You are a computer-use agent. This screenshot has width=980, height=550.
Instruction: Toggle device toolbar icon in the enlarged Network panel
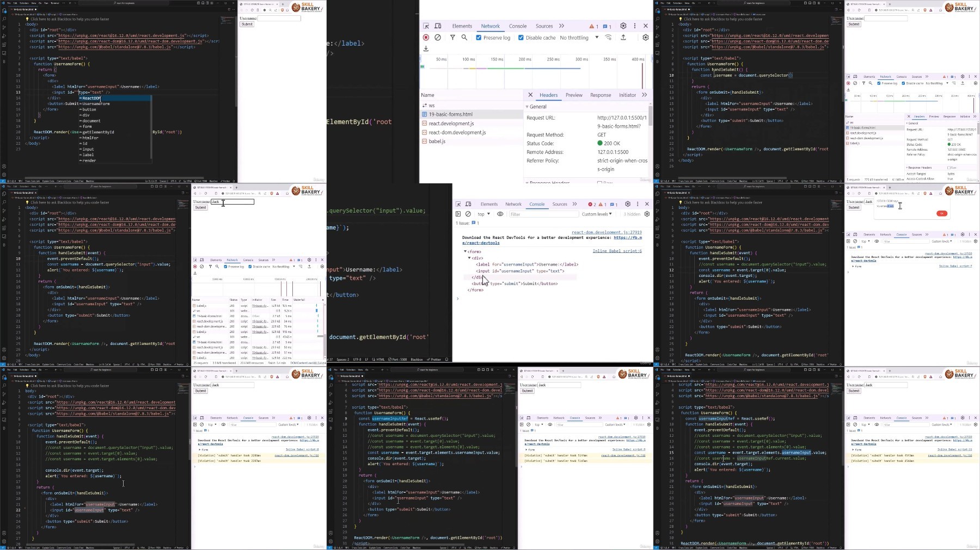point(438,26)
